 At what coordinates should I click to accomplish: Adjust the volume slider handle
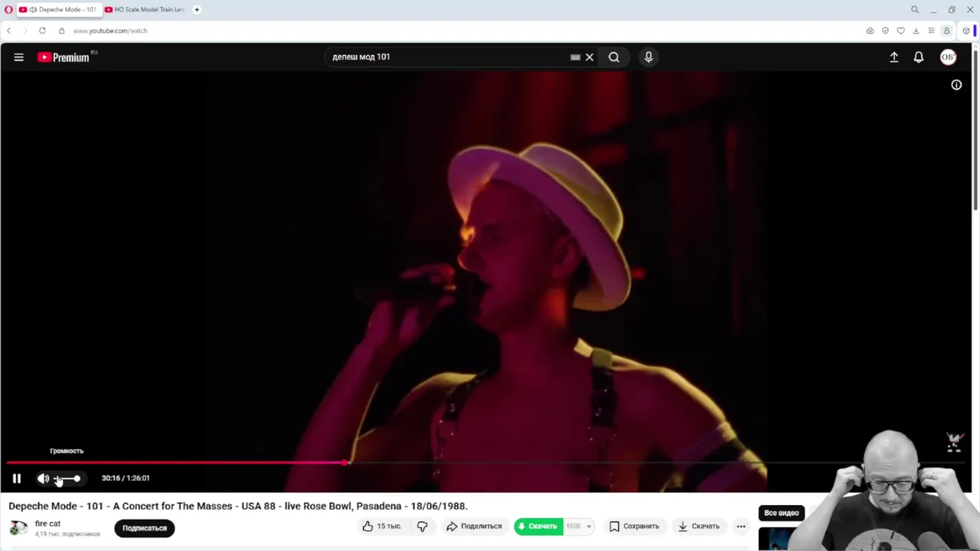pyautogui.click(x=77, y=478)
